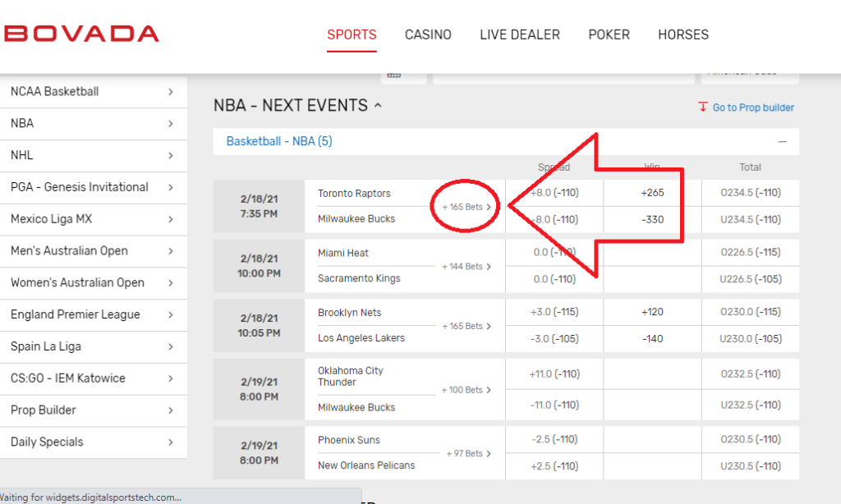Open +165 Bets for Raptors vs Bucks
The width and height of the screenshot is (841, 504).
pos(466,207)
